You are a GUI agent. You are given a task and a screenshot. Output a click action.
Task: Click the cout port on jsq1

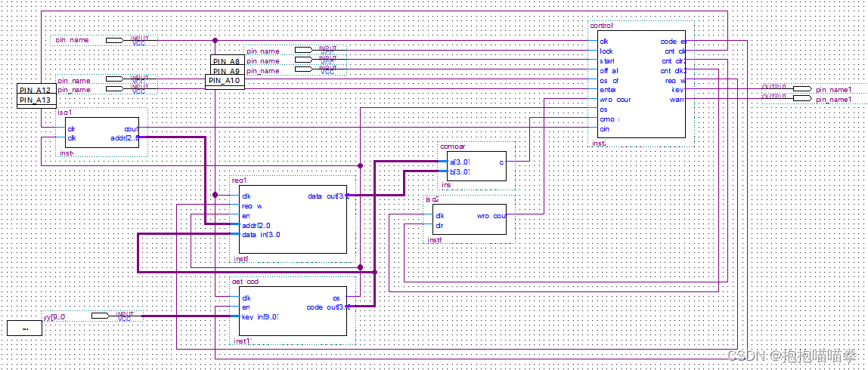(x=132, y=128)
